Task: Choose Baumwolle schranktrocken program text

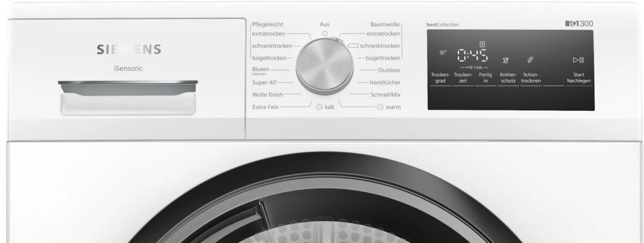Action: pyautogui.click(x=380, y=46)
